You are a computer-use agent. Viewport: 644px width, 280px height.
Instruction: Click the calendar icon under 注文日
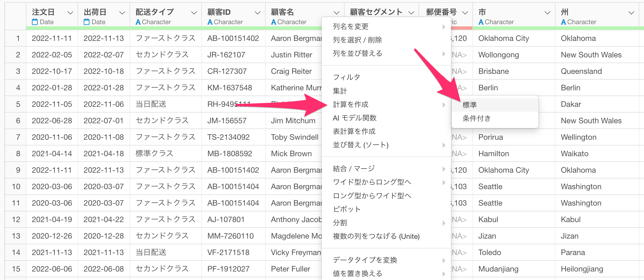click(x=35, y=22)
